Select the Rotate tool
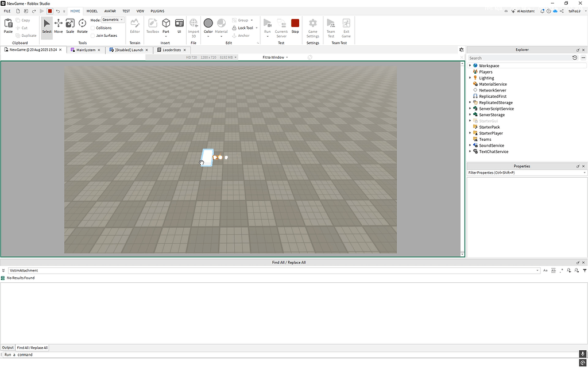The width and height of the screenshot is (588, 368). point(82,26)
